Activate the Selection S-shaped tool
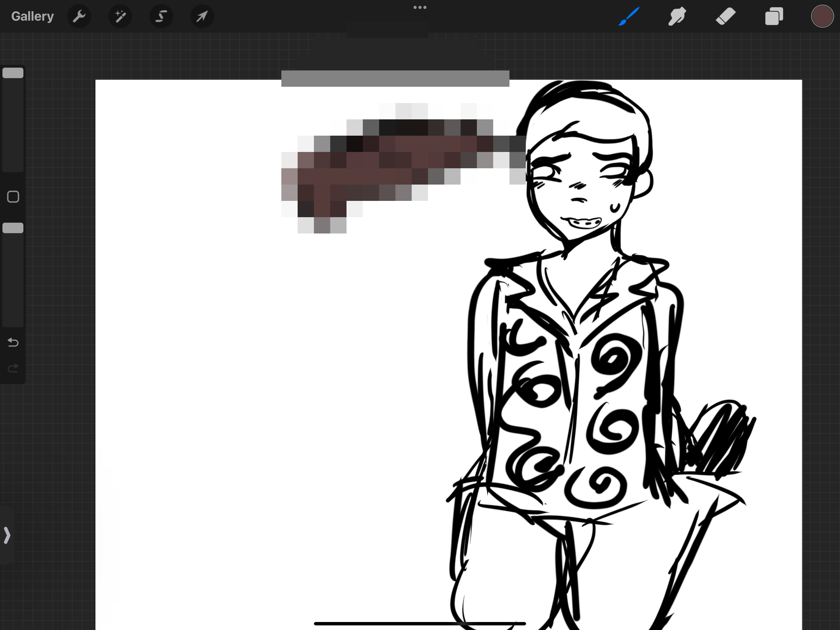 (x=161, y=16)
